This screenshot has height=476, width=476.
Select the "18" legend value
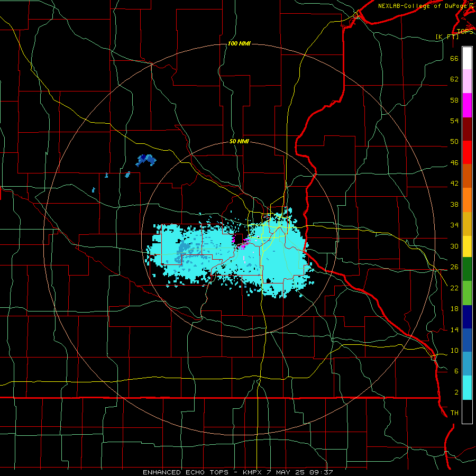click(454, 309)
